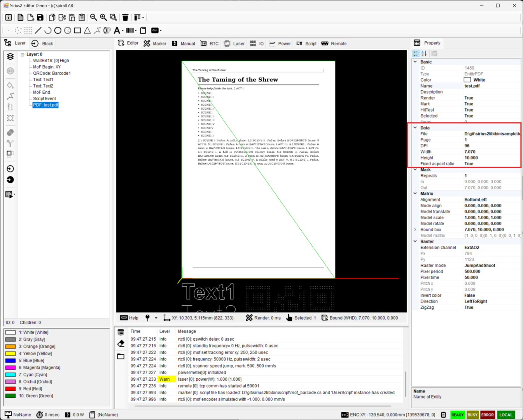The image size is (523, 420).
Task: Save the document with the floppy icon
Action: point(40,17)
